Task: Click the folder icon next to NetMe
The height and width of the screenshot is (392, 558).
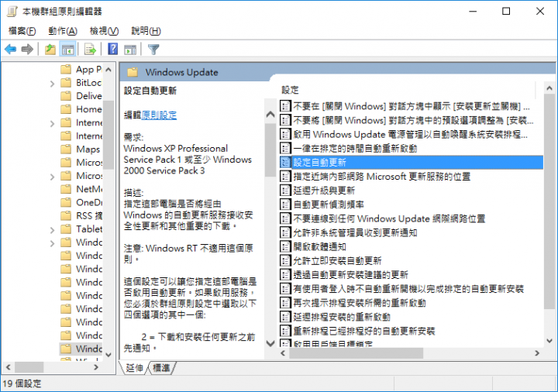Action: point(66,189)
